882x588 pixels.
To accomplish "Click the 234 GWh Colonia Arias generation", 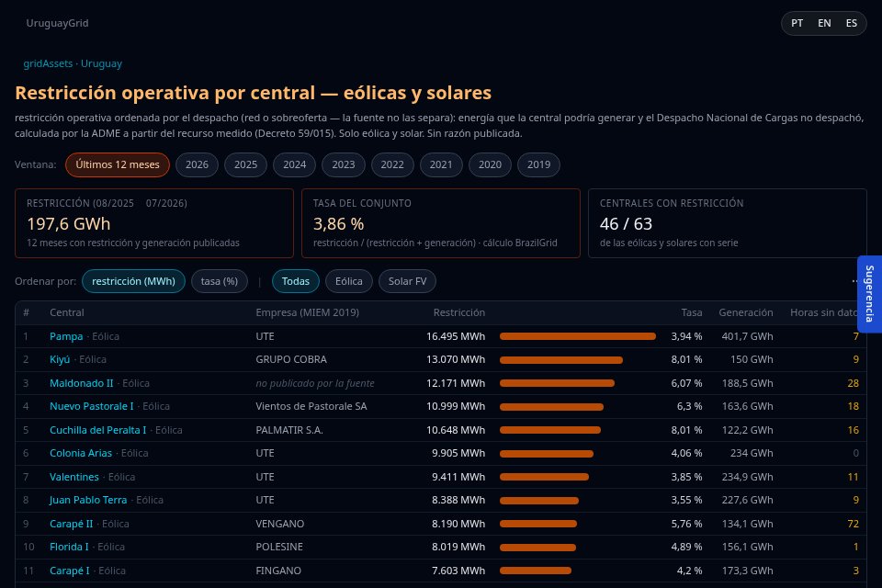I will [x=752, y=453].
